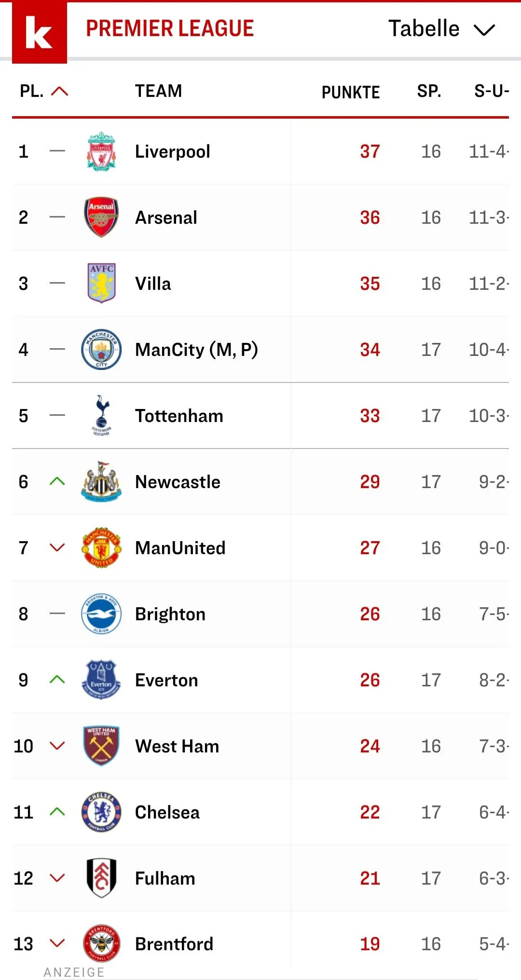Tap the PREMIER LEAGUE title
Image resolution: width=521 pixels, height=980 pixels.
[x=170, y=29]
